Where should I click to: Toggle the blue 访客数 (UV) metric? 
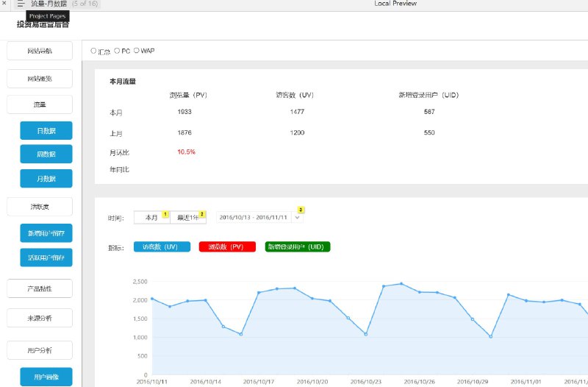click(x=162, y=247)
